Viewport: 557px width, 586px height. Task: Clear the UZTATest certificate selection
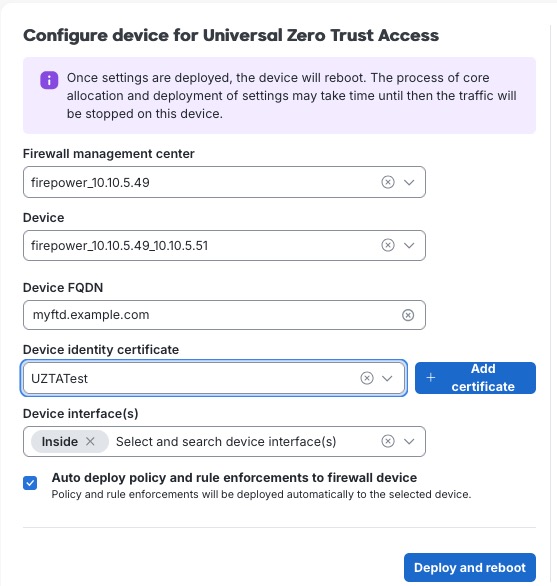click(x=367, y=378)
